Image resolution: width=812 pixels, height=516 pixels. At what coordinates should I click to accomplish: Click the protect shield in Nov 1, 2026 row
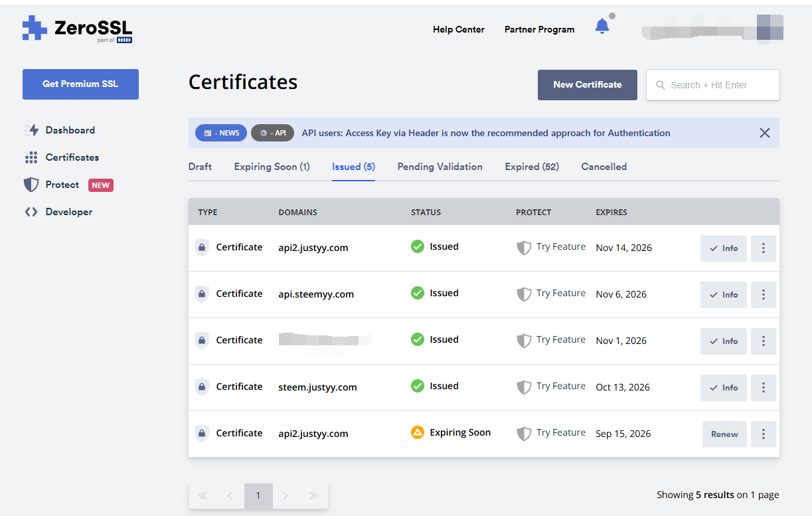[524, 341]
